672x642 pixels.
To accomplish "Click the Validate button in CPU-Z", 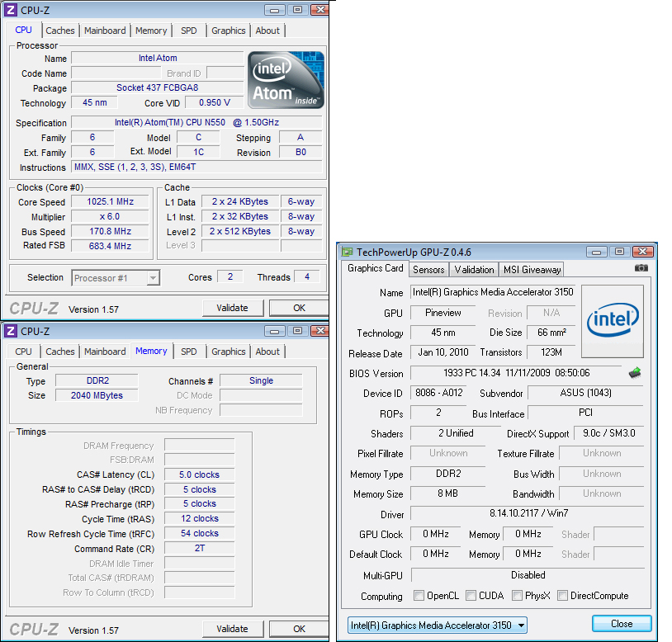I will (233, 307).
